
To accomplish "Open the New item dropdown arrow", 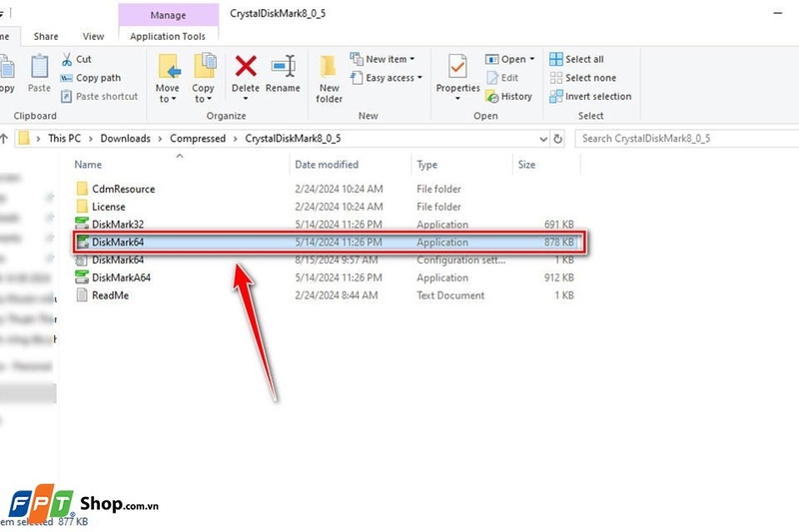I will coord(412,59).
